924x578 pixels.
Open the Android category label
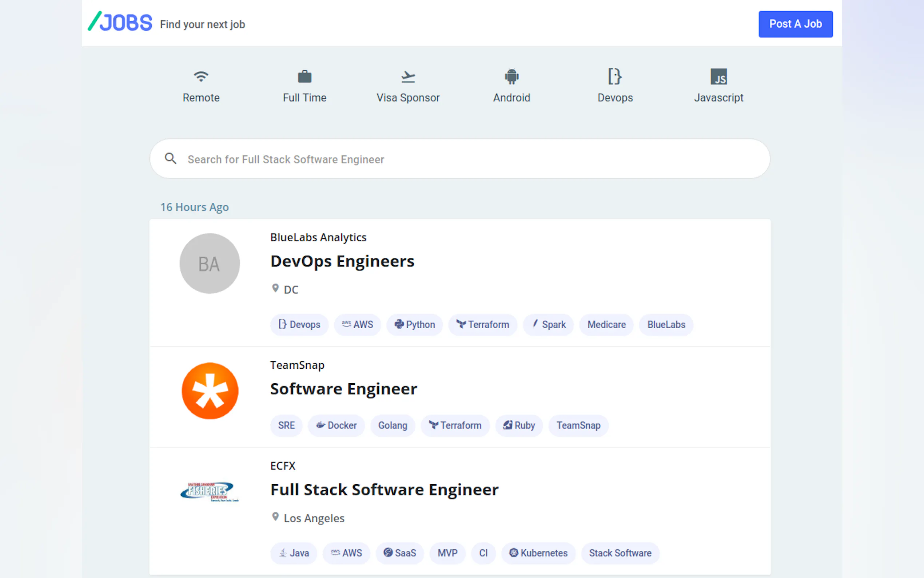tap(511, 98)
